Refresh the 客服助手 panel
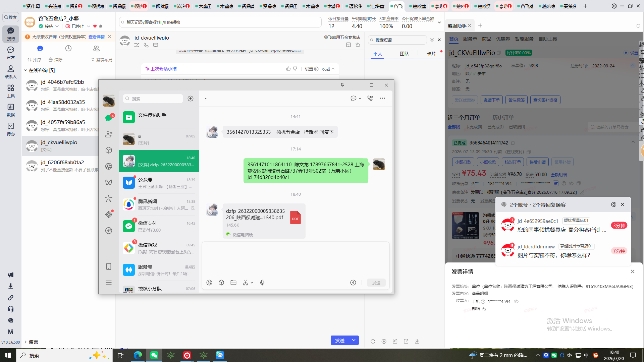 click(638, 26)
